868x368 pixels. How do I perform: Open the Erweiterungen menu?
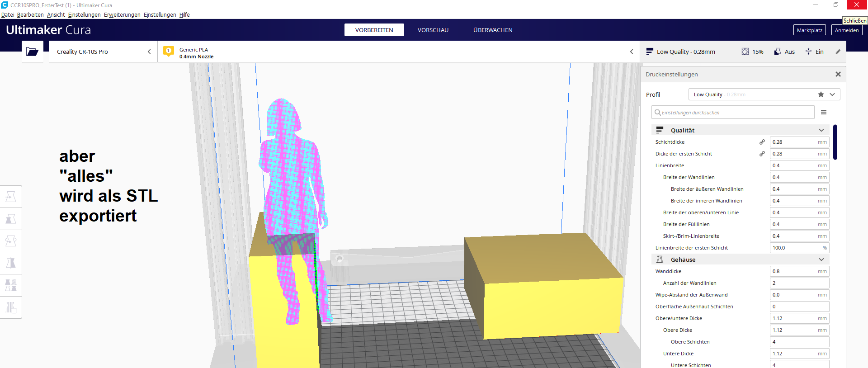122,15
